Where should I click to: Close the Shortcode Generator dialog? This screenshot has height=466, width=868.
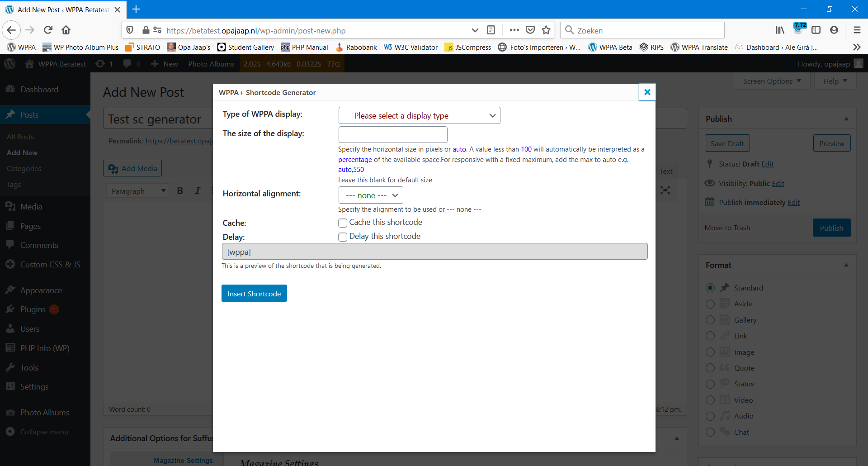coord(647,92)
